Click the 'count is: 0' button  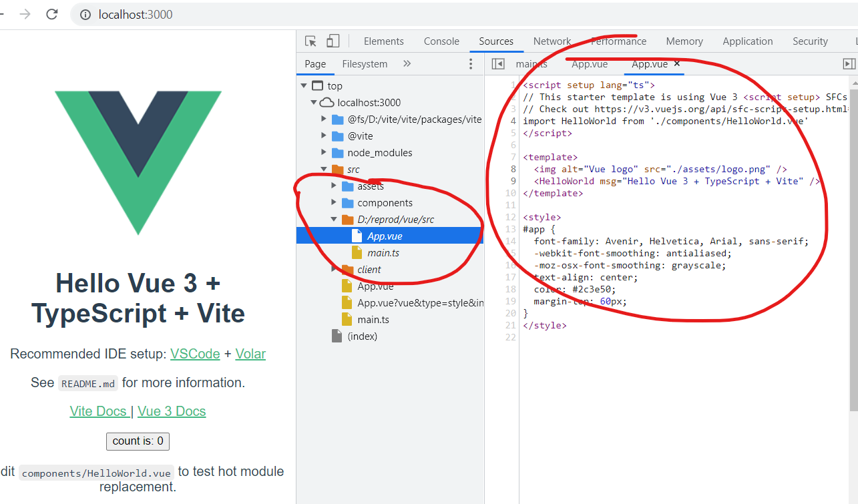tap(138, 441)
